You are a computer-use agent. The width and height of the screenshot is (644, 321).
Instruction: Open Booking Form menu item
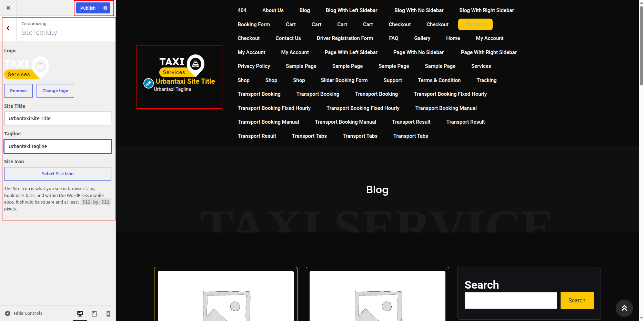pyautogui.click(x=254, y=24)
